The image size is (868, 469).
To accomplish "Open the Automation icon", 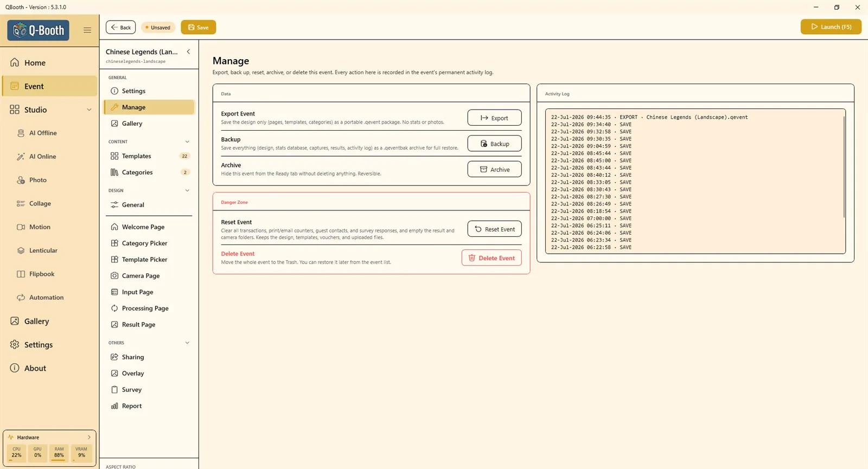I will click(21, 298).
